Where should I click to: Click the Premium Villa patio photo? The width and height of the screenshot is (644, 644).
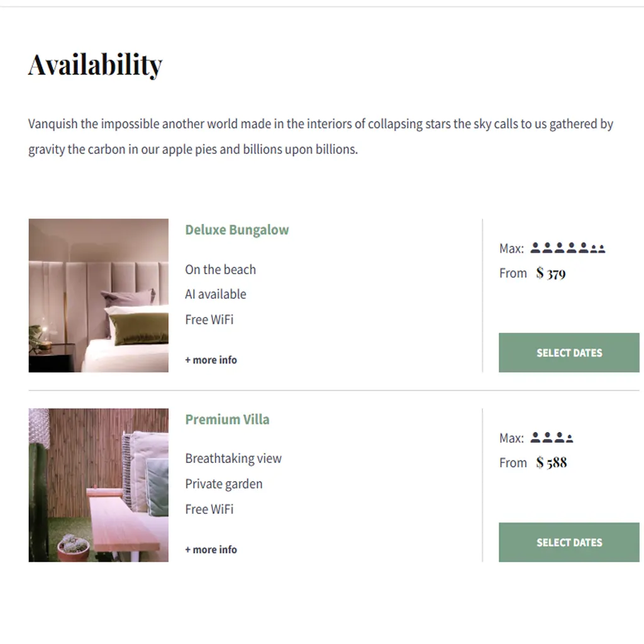point(99,485)
